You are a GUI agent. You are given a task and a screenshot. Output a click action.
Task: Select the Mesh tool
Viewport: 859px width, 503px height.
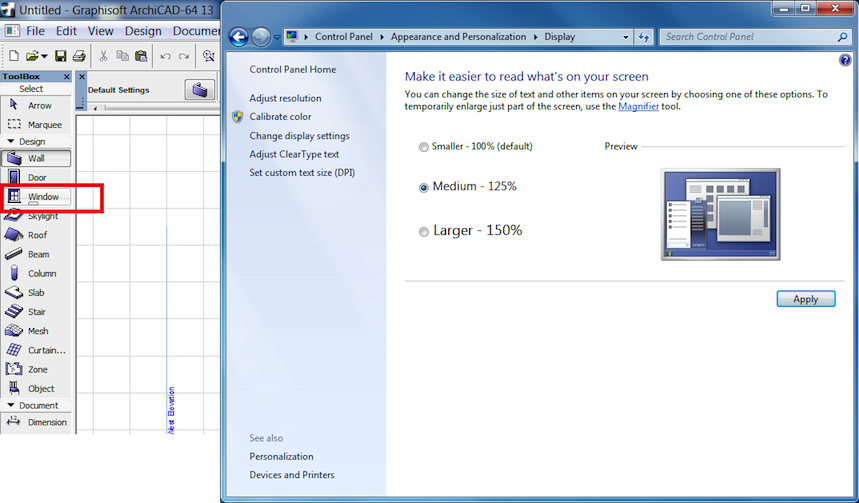click(x=36, y=331)
